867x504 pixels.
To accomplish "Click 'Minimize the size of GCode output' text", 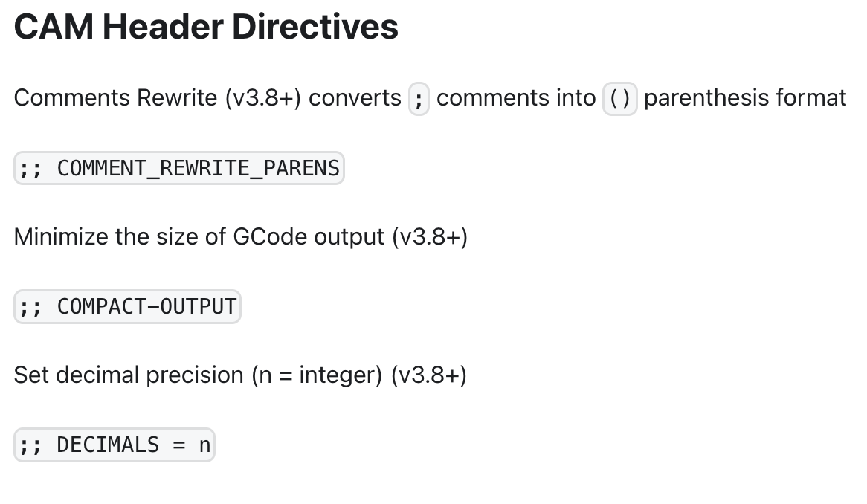I will pyautogui.click(x=199, y=237).
